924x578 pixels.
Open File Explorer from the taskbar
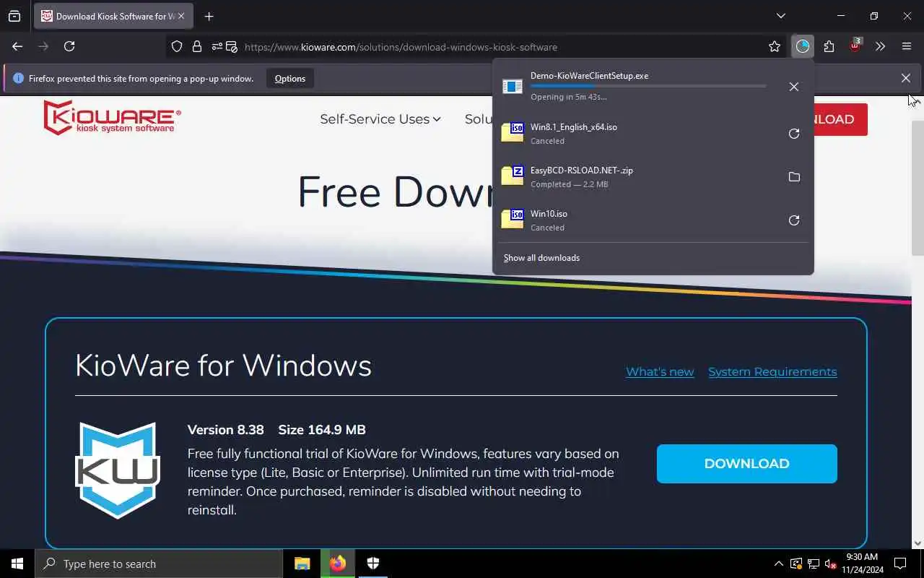pos(302,564)
